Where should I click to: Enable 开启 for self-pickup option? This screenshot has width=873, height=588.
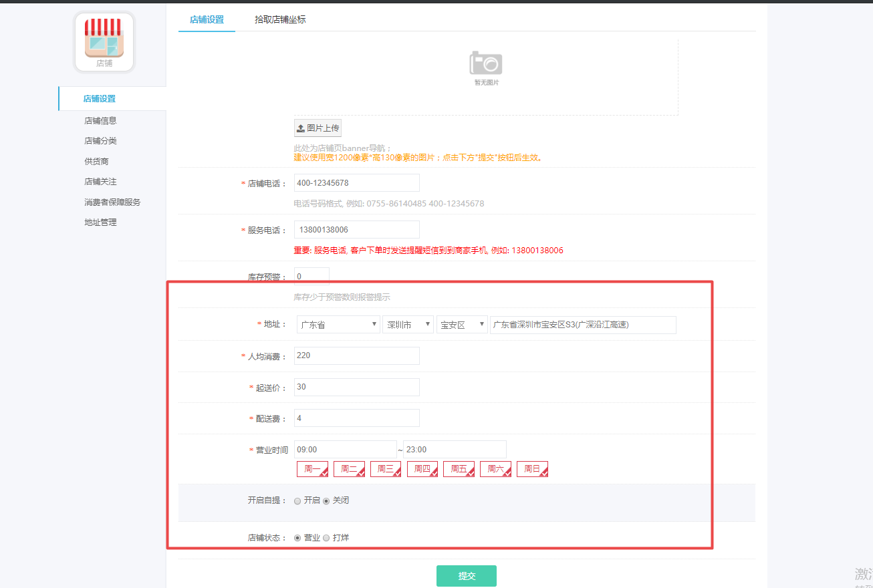pos(297,500)
